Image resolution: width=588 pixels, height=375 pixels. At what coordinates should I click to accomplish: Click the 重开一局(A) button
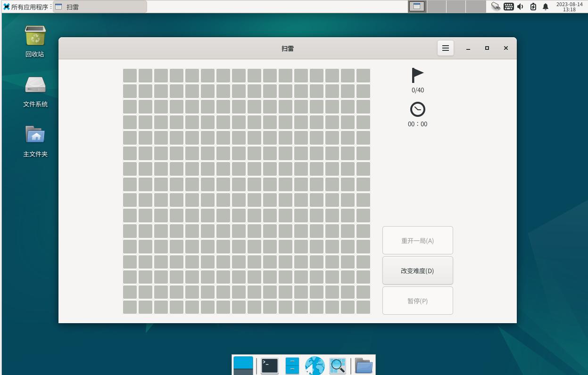coord(418,240)
